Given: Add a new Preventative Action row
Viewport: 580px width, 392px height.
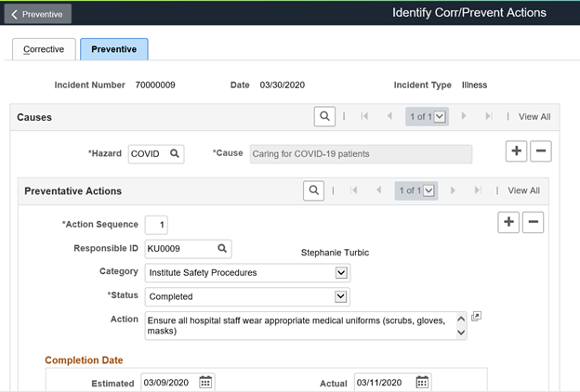Looking at the screenshot, I should click(508, 222).
